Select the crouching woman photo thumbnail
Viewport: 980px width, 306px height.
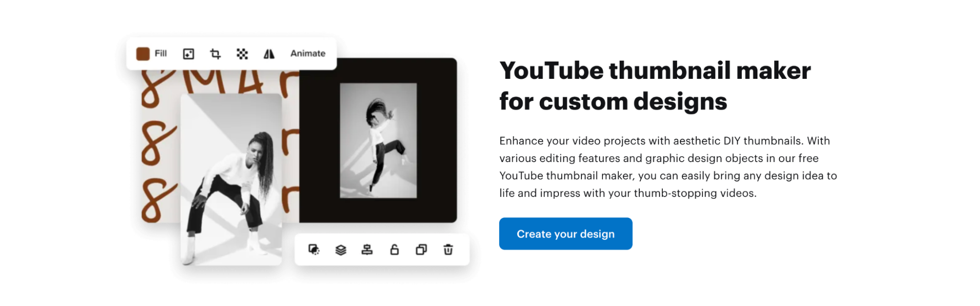(231, 180)
